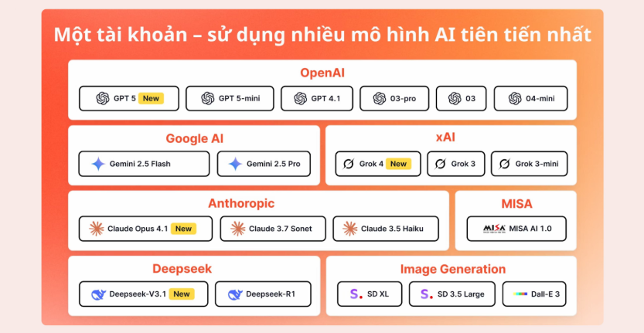Viewport: 644px width, 333px height.
Task: Select the Grok 4 model label
Action: (x=371, y=164)
